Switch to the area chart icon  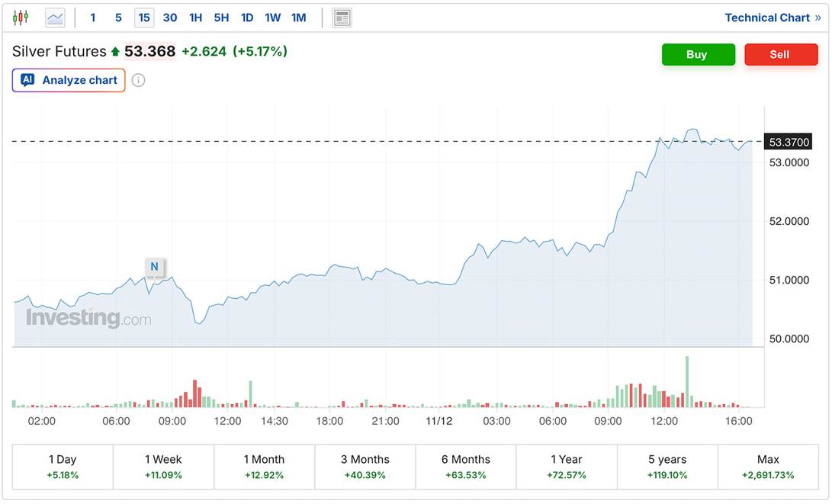(x=56, y=18)
